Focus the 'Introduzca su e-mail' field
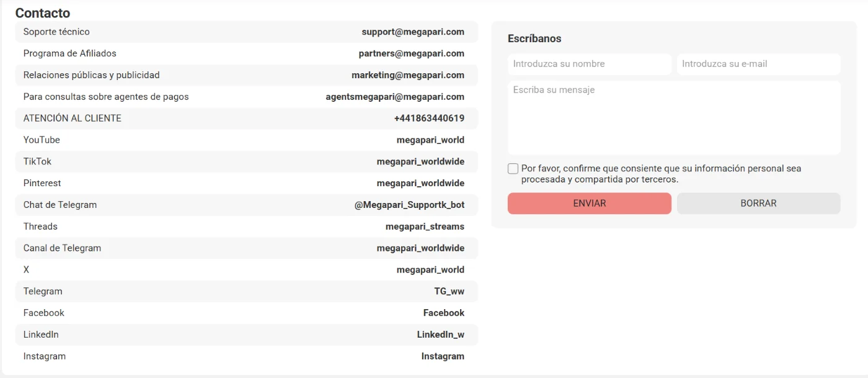The image size is (868, 378). (x=759, y=64)
